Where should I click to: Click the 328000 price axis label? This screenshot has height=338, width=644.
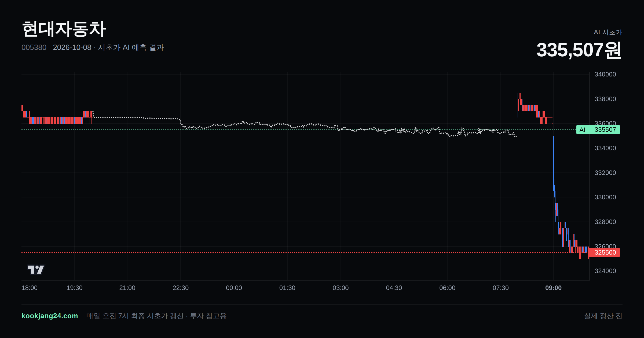(x=605, y=222)
